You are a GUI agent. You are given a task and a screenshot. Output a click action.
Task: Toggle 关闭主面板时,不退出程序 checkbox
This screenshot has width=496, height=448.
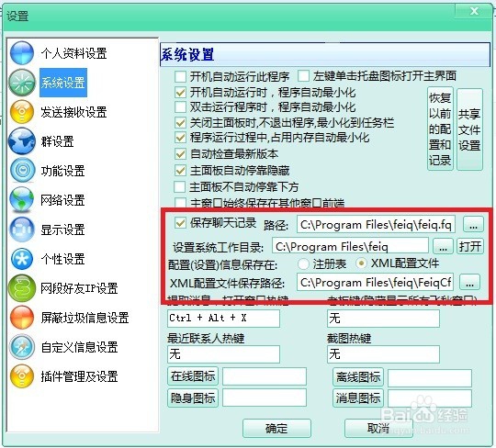point(180,122)
